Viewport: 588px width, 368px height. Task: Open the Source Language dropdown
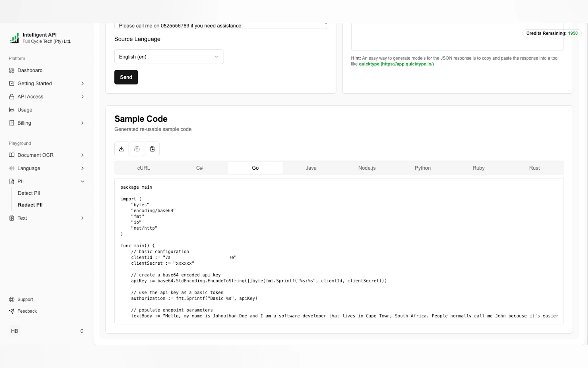169,57
